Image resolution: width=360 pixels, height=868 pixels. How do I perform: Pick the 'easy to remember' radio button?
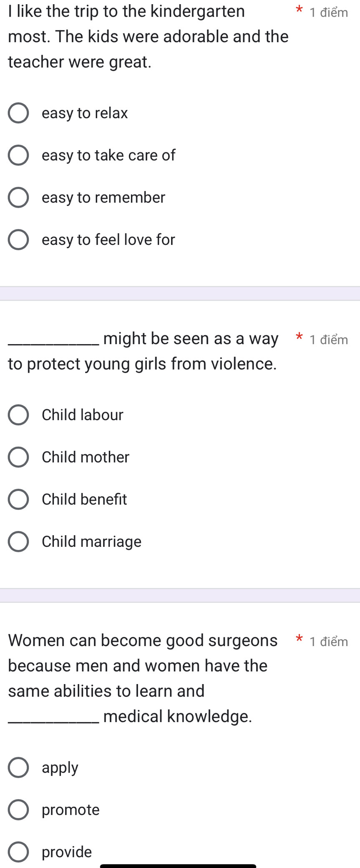coord(18,198)
